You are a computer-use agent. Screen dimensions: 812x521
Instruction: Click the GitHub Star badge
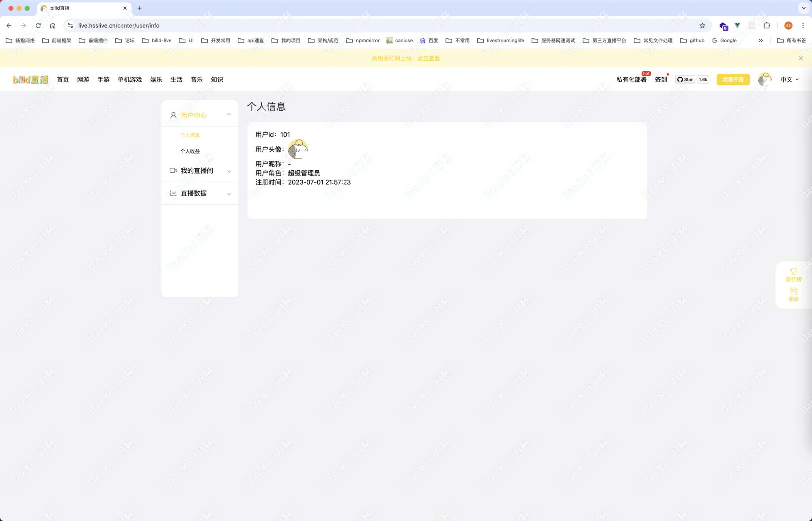pos(685,79)
